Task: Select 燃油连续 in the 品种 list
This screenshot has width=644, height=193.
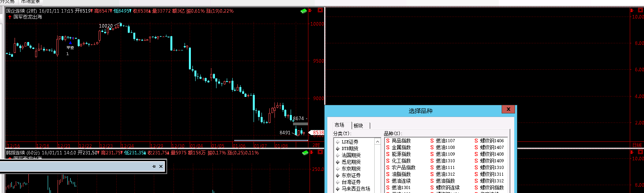Action: 401,181
